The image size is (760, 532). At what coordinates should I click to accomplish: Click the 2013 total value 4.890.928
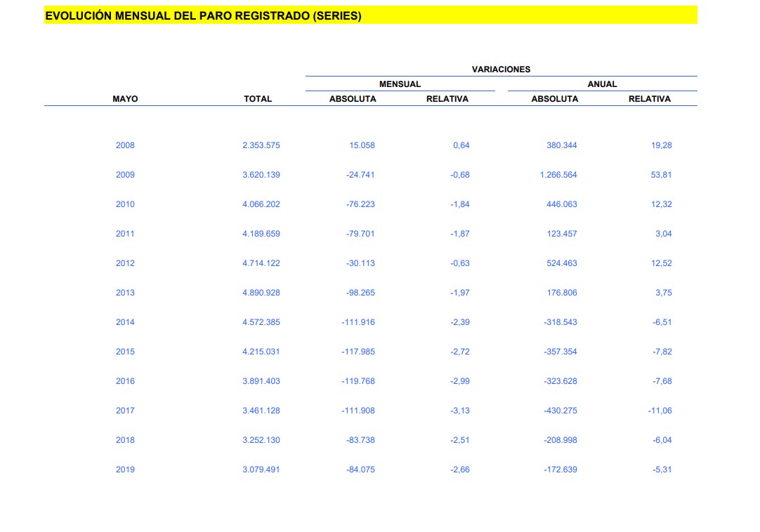pyautogui.click(x=261, y=293)
